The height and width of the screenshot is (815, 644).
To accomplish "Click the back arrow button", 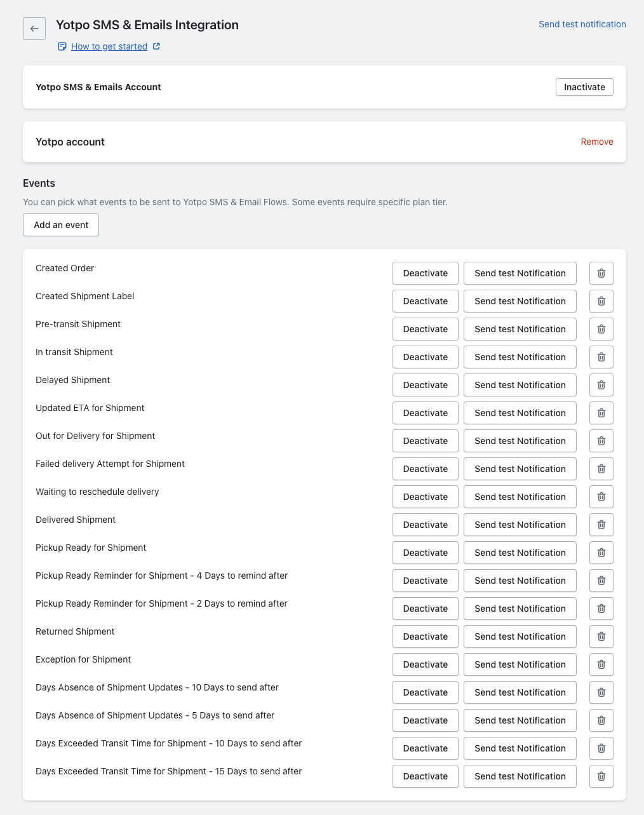I will click(x=34, y=29).
